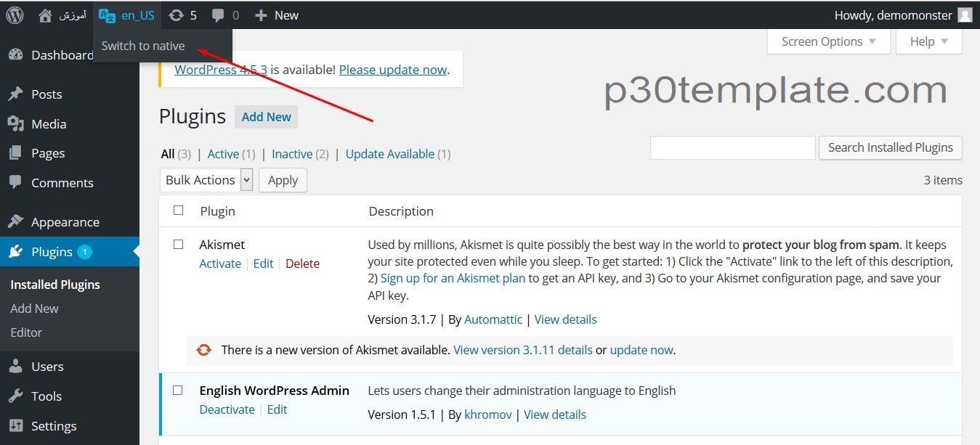
Task: Expand the Help tab
Action: 929,41
